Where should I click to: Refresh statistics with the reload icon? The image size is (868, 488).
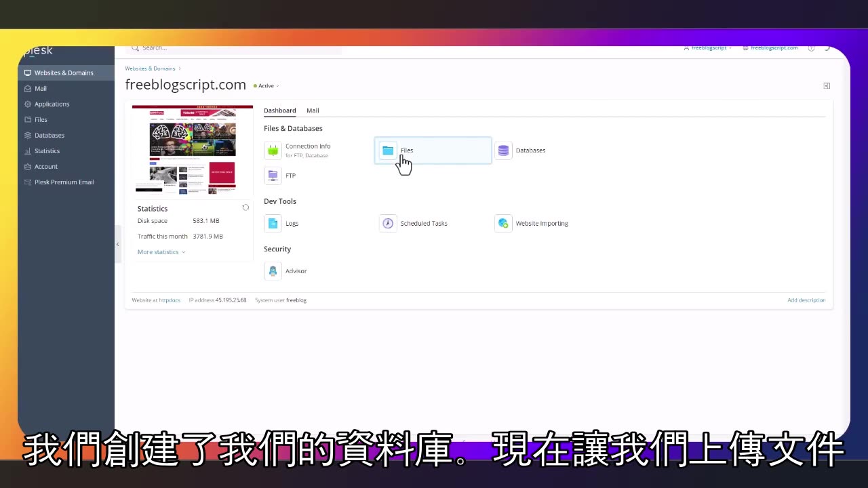point(245,207)
